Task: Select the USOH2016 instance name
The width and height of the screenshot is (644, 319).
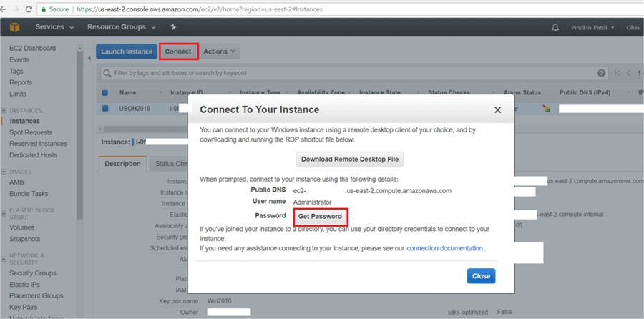Action: tap(135, 109)
